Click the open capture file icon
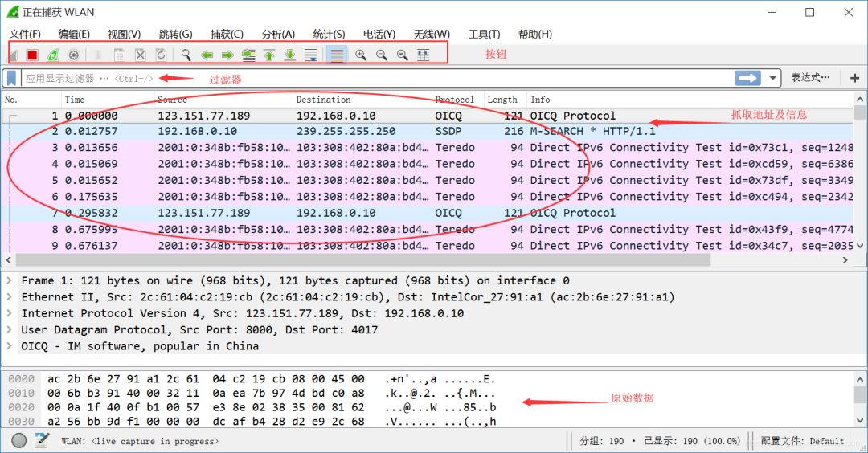868x453 pixels. click(x=98, y=55)
